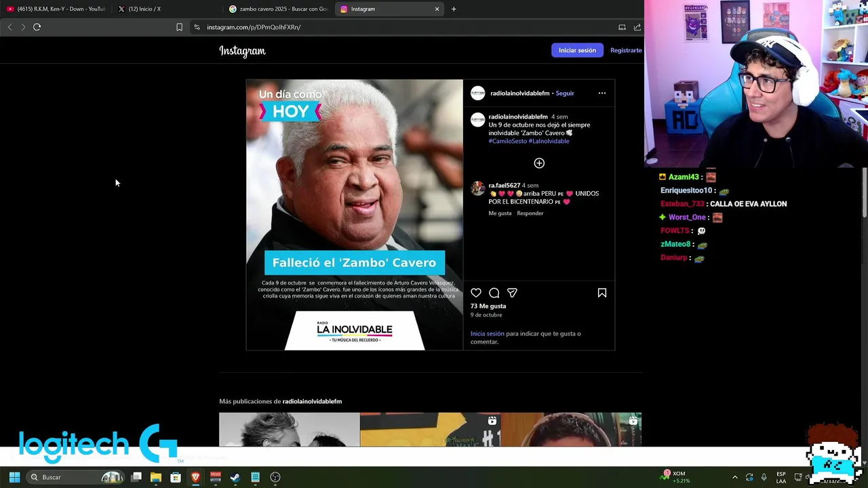Open Microsoft Store from the taskbar
Screen dimensions: 868x488
[176, 477]
